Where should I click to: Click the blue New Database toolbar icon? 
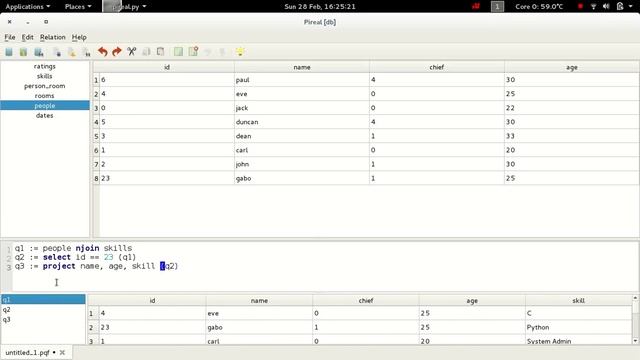pos(9,52)
